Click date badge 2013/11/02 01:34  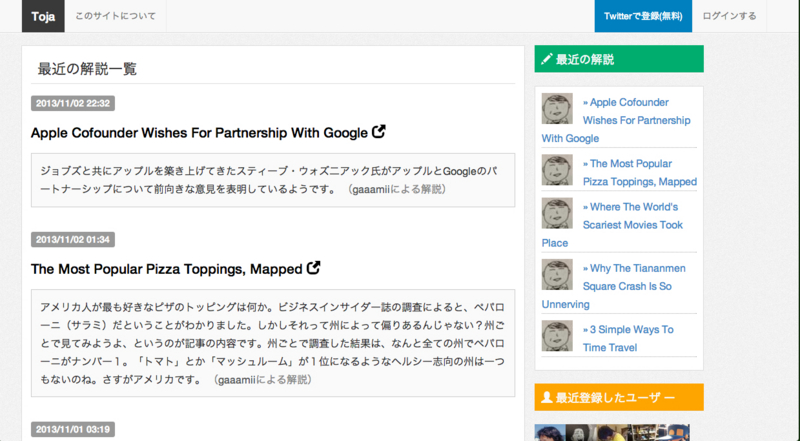click(x=73, y=239)
